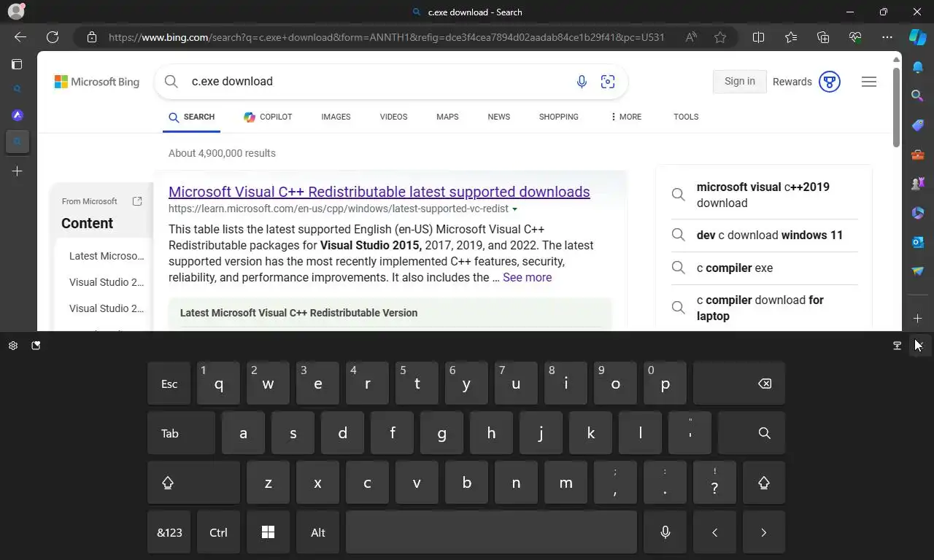Open Microsoft Visual C++ Redistributable result link

point(379,192)
